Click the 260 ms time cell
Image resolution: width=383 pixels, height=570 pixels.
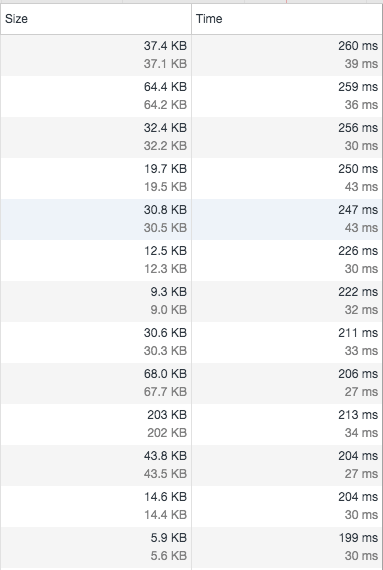(287, 55)
